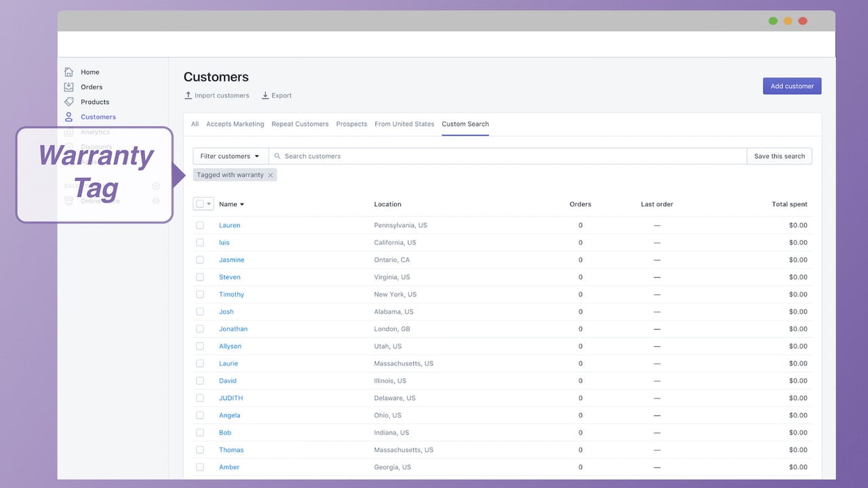Click the Export link
Screen dimensions: 868x488
coord(281,96)
